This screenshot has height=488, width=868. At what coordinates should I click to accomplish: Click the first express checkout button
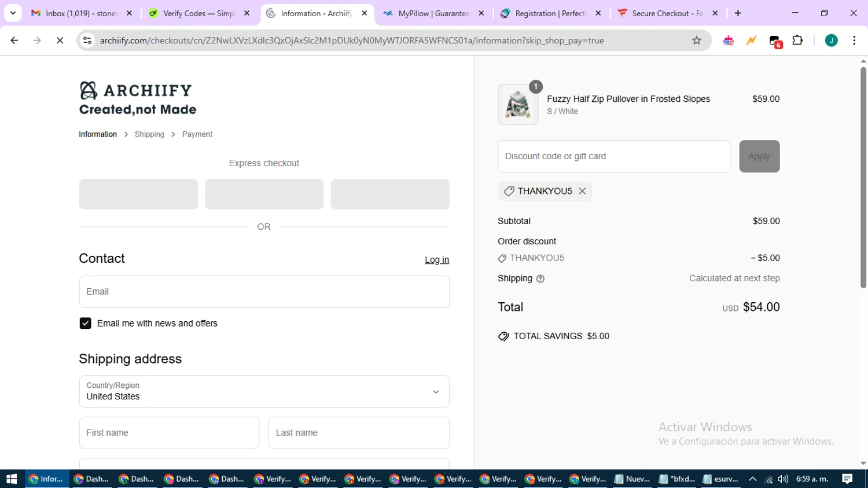click(138, 194)
